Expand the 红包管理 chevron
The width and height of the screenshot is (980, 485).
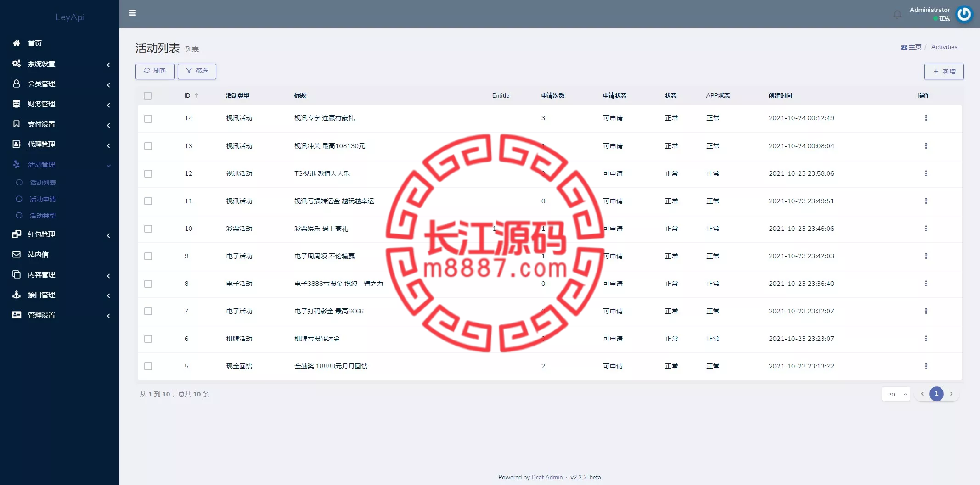click(108, 235)
